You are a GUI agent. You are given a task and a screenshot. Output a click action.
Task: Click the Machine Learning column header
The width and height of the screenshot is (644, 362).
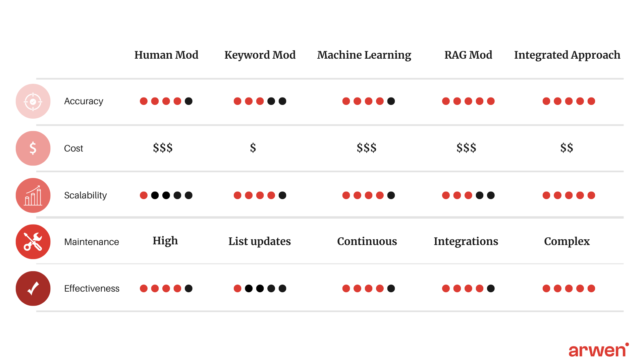point(354,54)
